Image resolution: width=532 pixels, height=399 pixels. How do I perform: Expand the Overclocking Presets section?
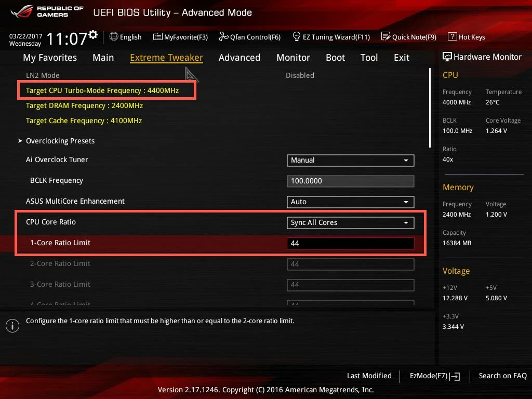[60, 141]
